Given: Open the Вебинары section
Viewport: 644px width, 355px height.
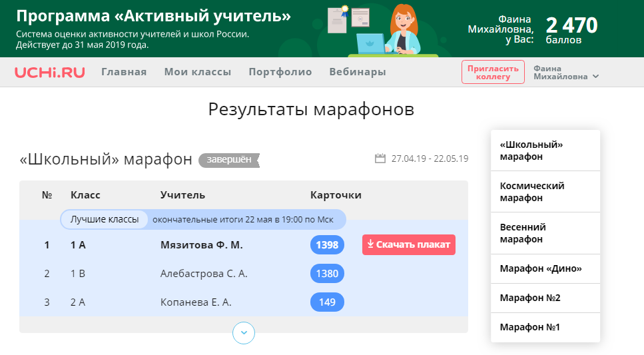Looking at the screenshot, I should (x=358, y=72).
